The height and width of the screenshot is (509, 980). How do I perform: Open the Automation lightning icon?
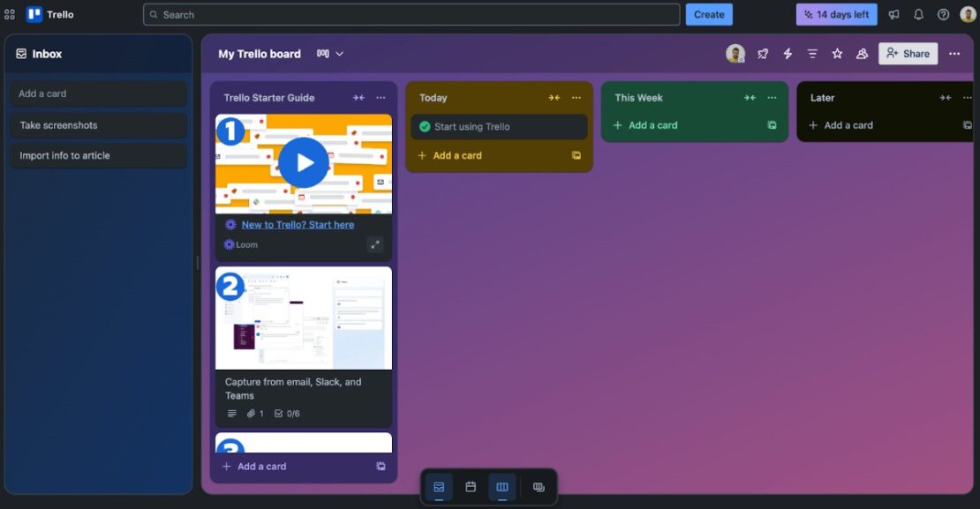pos(788,54)
